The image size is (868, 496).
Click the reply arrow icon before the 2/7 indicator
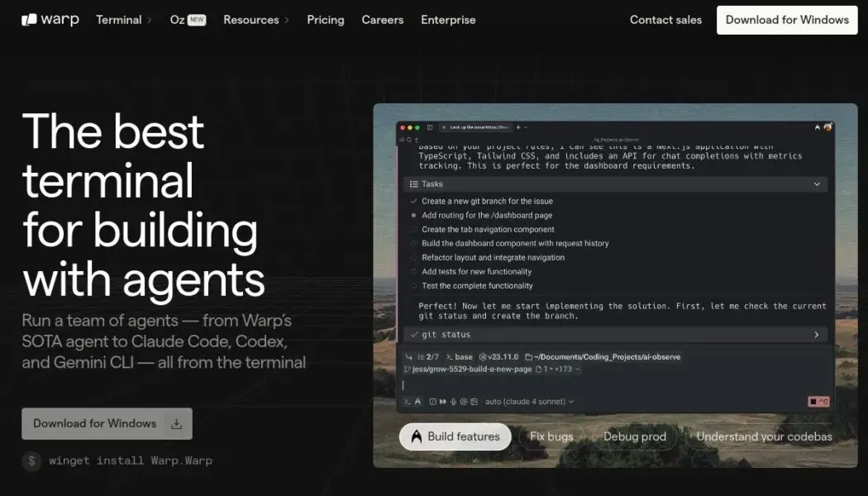coord(409,356)
